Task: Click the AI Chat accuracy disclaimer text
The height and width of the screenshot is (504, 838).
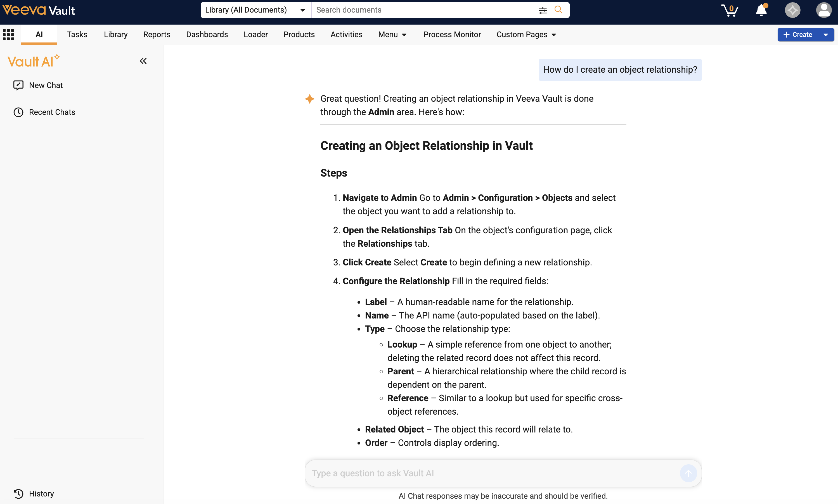Action: (x=503, y=496)
